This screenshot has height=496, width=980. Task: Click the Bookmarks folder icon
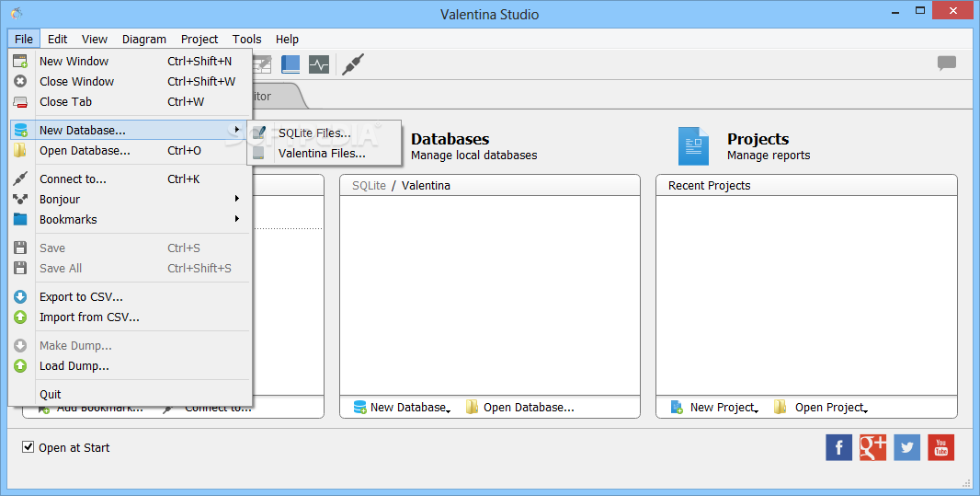20,220
